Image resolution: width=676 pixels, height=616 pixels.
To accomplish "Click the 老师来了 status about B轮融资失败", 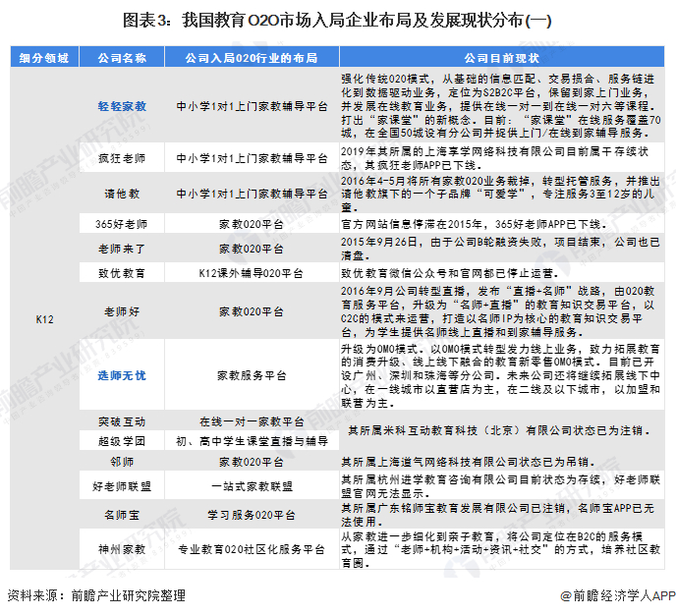I will (x=501, y=249).
